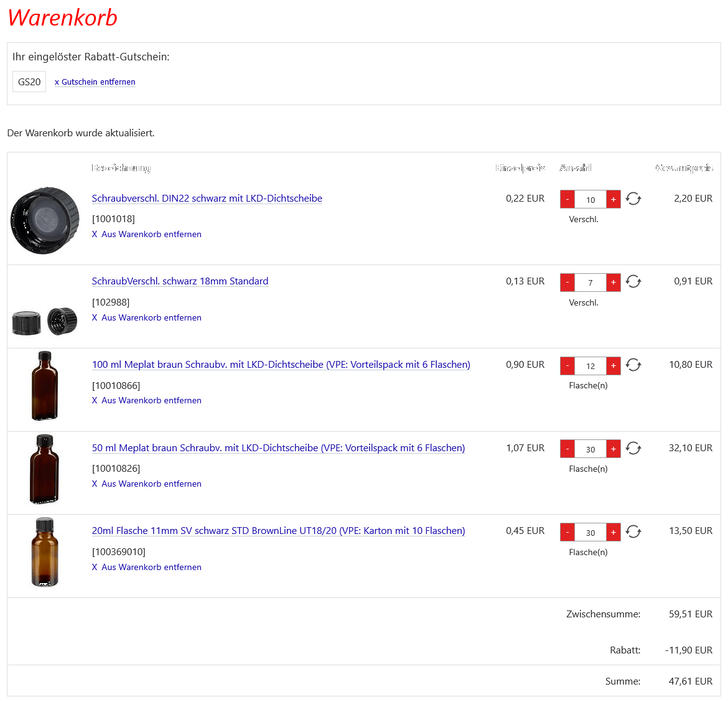Image resolution: width=728 pixels, height=702 pixels.
Task: Open Schraubverschl. DIN22 schwarz product page
Action: [x=207, y=199]
